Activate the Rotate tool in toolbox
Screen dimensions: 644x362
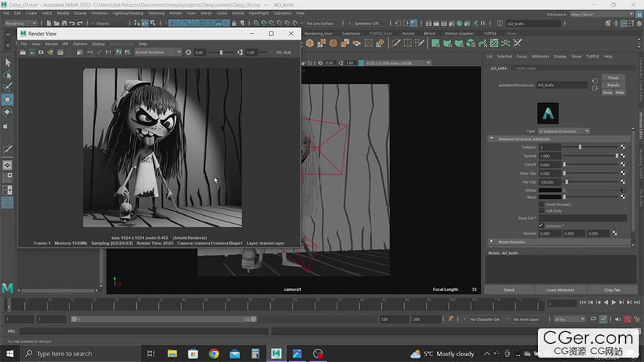7,112
